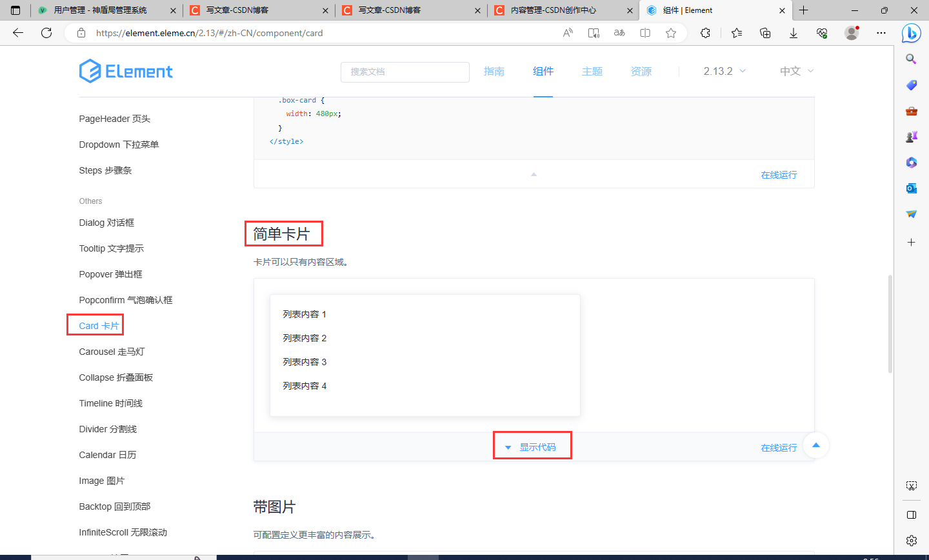
Task: Click back-to-top round button
Action: [x=816, y=445]
